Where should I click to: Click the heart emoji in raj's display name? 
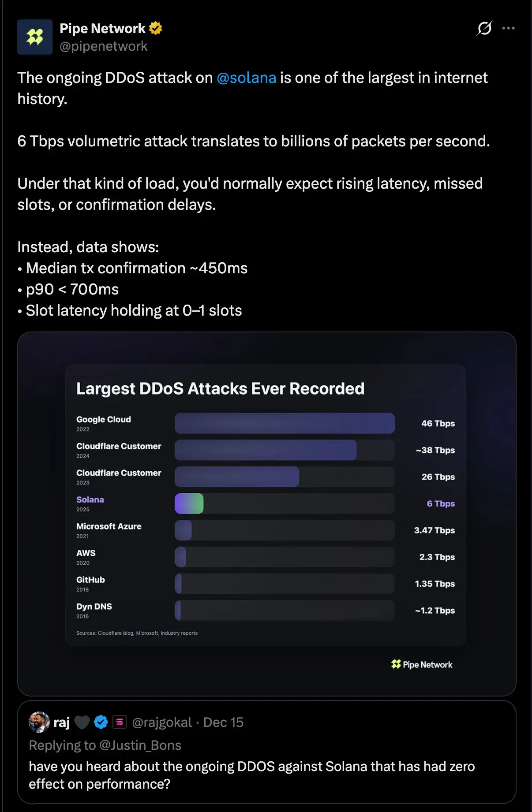pyautogui.click(x=82, y=722)
